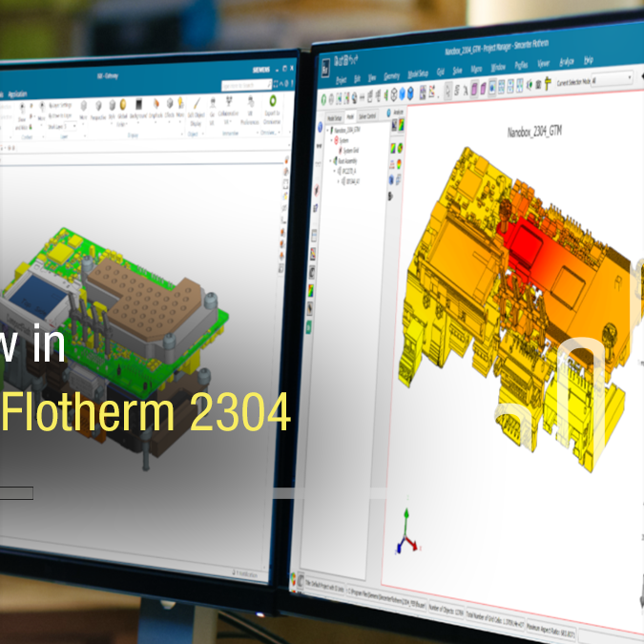Click the blue info icon beside the tree
Image resolution: width=644 pixels, height=644 pixels.
tap(320, 128)
